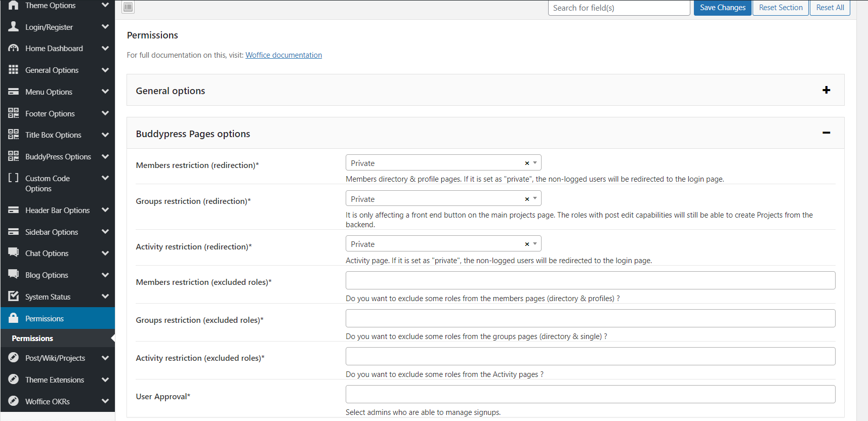Click the lock icon beside Permissions
Viewport: 868px width, 421px height.
(x=14, y=318)
